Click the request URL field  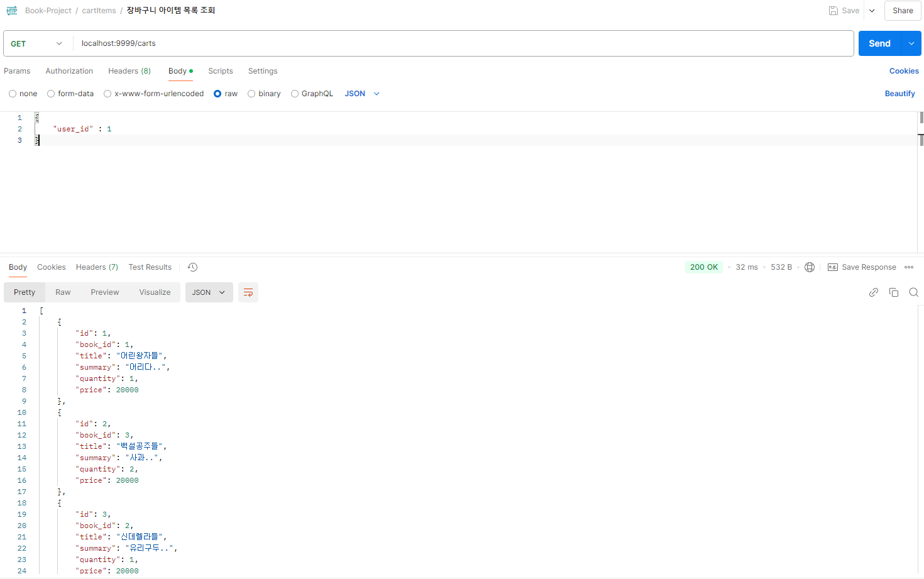pyautogui.click(x=464, y=43)
